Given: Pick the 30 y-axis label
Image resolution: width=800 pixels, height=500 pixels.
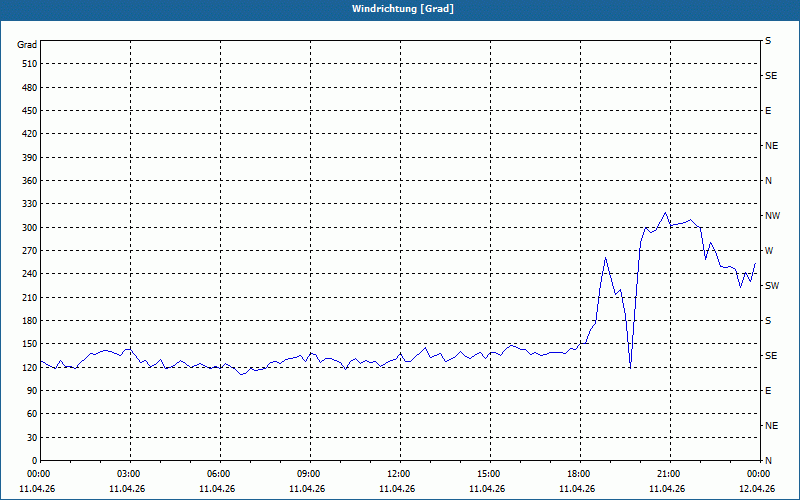Looking at the screenshot, I should pyautogui.click(x=32, y=438).
